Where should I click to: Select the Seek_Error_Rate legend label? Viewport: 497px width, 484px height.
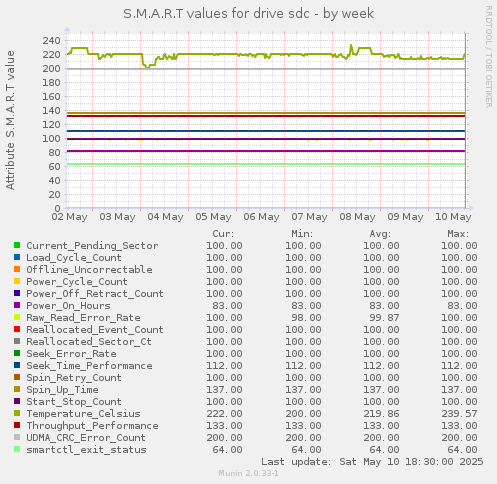click(71, 354)
